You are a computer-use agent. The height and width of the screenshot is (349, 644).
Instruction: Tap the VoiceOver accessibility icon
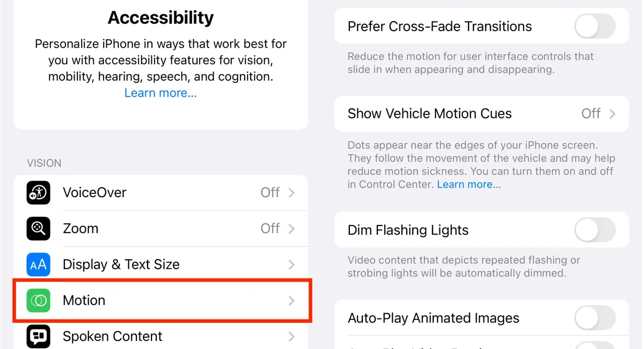(38, 193)
